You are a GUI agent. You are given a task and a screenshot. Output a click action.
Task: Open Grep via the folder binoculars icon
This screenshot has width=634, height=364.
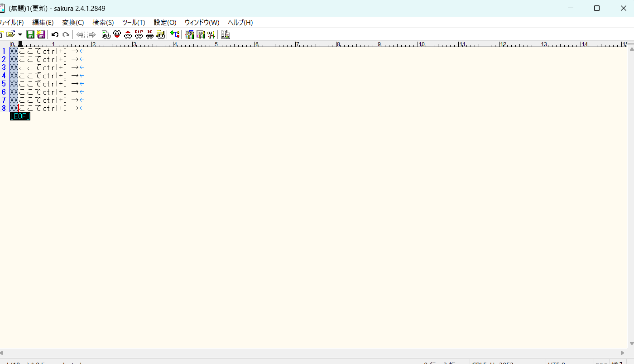tap(160, 34)
